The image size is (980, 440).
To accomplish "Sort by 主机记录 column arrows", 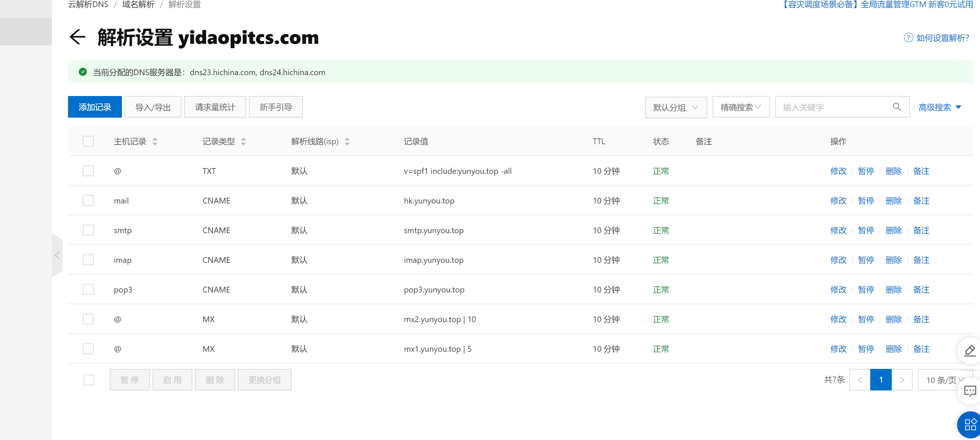I will 155,142.
